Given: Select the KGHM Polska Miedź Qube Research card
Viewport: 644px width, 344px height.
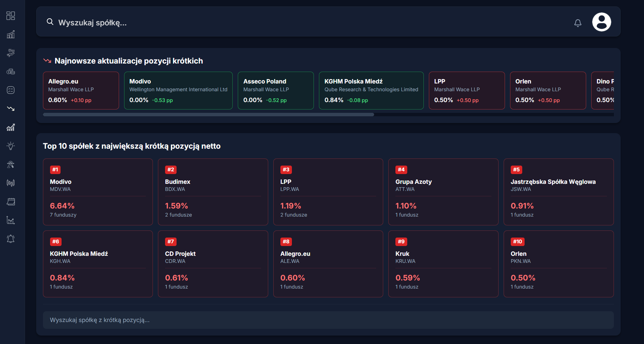Looking at the screenshot, I should (x=371, y=91).
